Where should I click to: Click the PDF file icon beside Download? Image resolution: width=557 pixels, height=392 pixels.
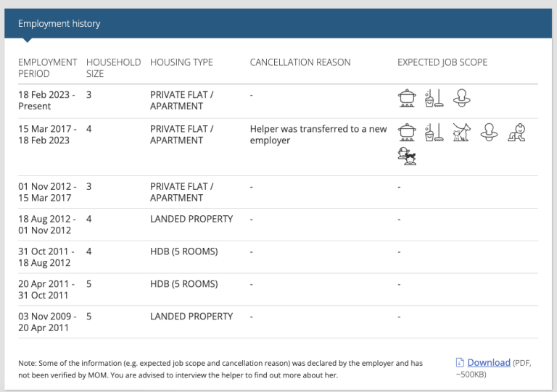(x=460, y=362)
